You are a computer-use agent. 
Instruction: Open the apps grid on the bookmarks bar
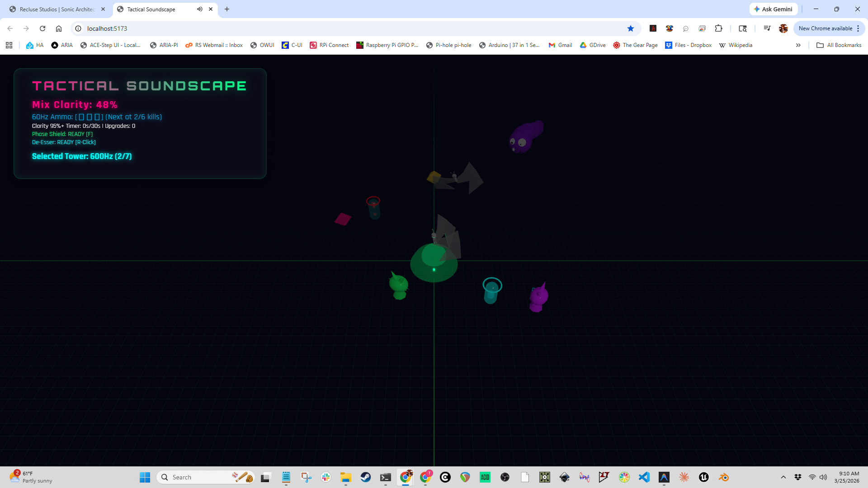point(9,45)
